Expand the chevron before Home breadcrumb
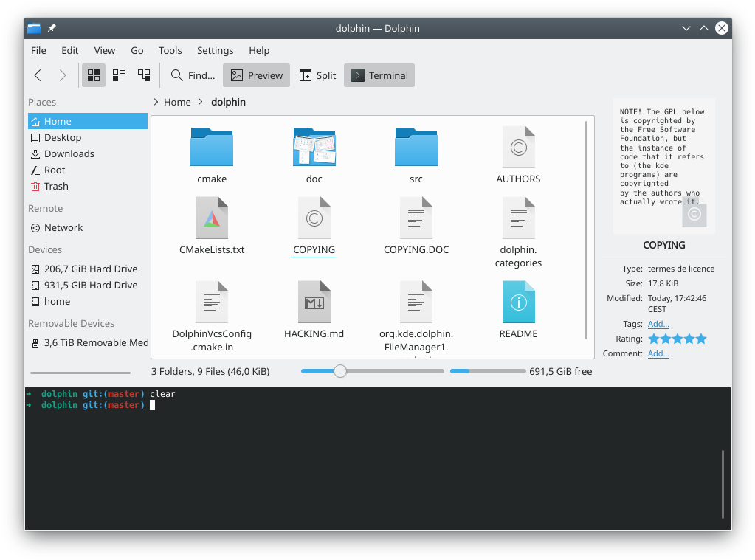This screenshot has width=755, height=560. (156, 102)
